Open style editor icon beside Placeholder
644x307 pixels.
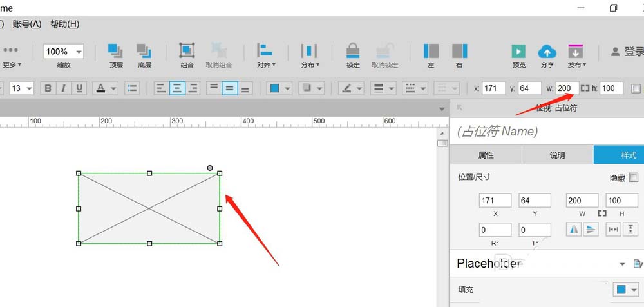click(638, 264)
